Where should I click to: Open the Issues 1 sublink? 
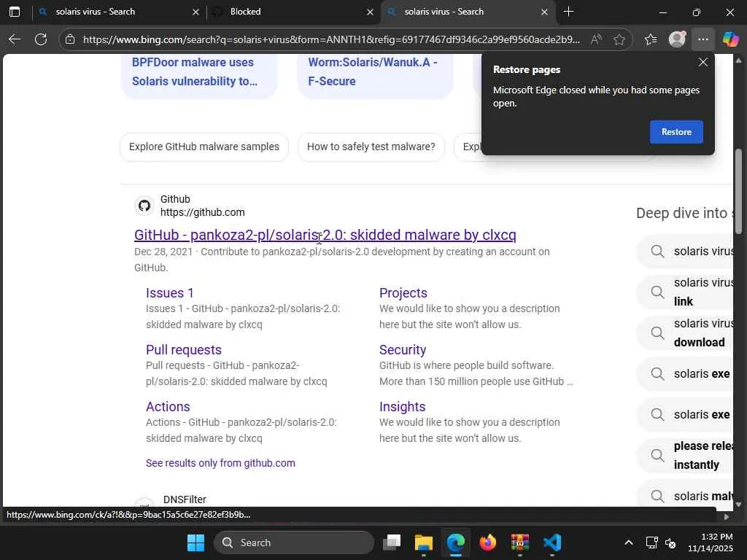point(169,293)
